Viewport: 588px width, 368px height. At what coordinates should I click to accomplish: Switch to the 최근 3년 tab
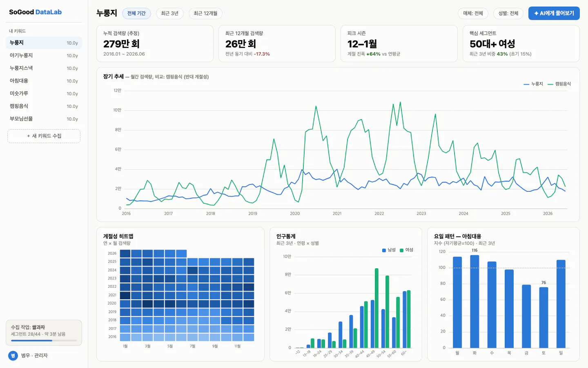[x=169, y=13]
